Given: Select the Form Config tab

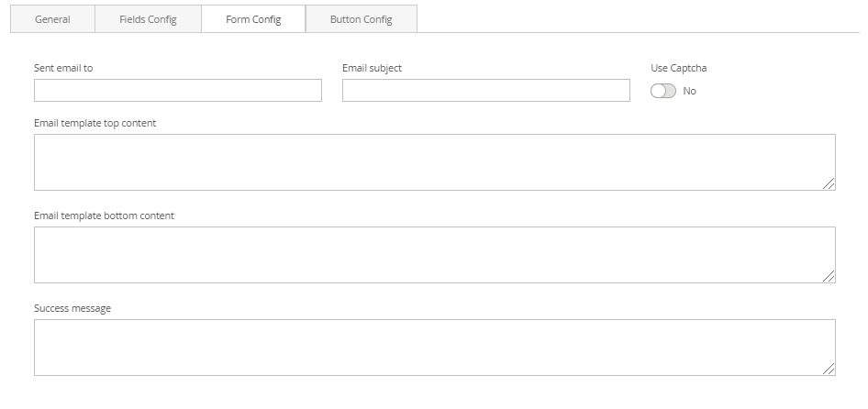Looking at the screenshot, I should pyautogui.click(x=253, y=19).
